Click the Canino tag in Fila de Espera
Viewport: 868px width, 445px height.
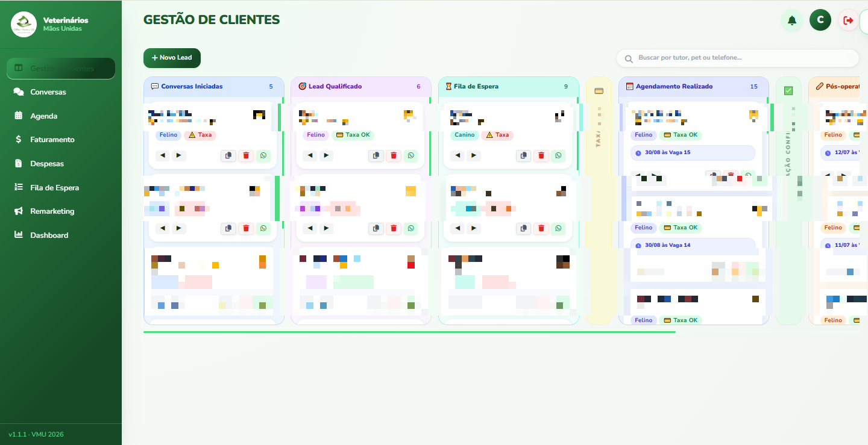point(465,135)
